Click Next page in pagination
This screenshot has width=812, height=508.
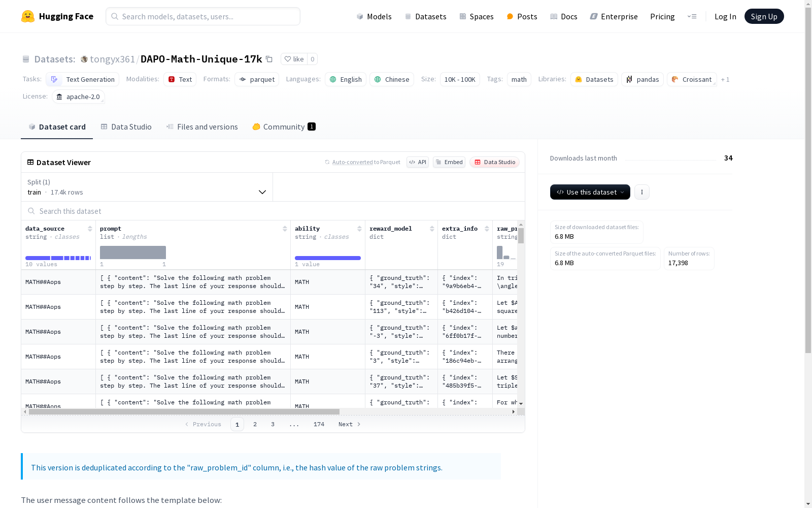click(x=349, y=424)
